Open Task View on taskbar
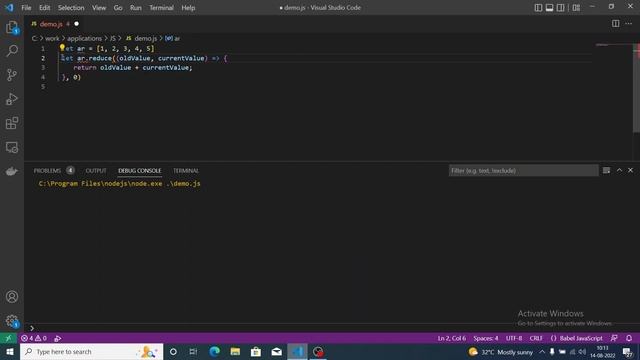 coord(193,352)
